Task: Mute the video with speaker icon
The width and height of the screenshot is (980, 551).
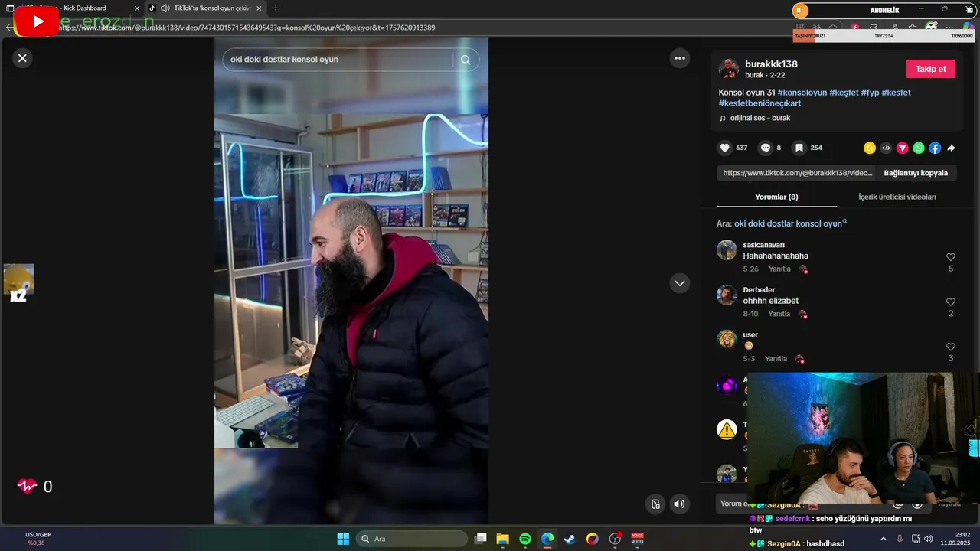Action: point(679,504)
